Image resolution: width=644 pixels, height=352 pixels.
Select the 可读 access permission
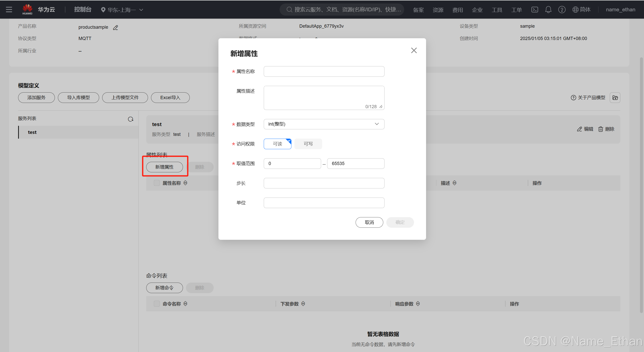pos(277,144)
